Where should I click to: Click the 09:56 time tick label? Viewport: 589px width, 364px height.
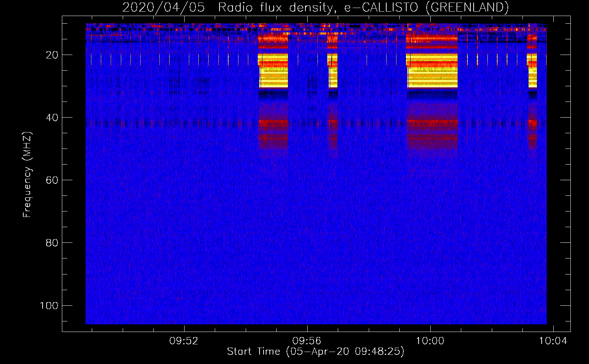pos(307,341)
